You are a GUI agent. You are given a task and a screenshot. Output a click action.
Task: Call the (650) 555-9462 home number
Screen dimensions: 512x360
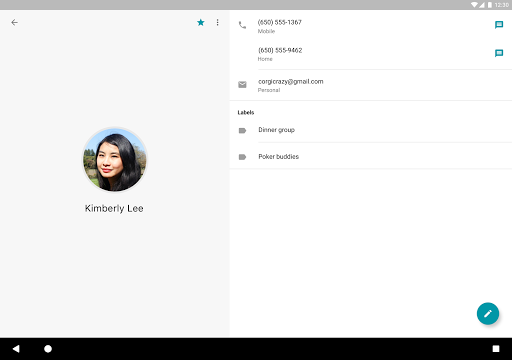(371, 54)
